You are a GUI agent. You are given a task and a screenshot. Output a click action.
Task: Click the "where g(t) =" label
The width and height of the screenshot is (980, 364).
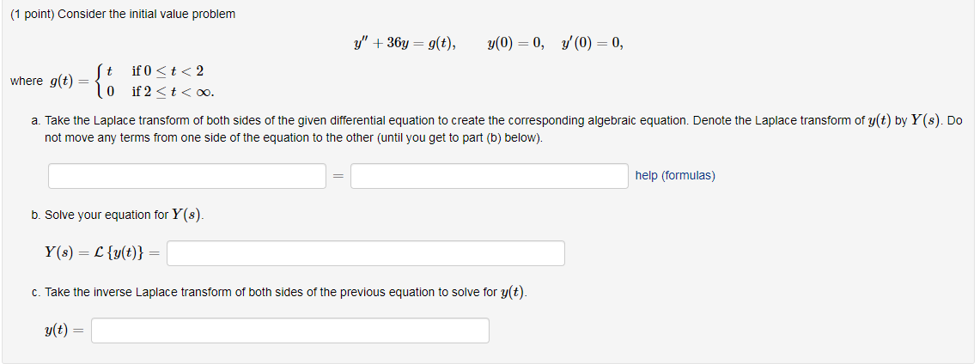click(45, 82)
